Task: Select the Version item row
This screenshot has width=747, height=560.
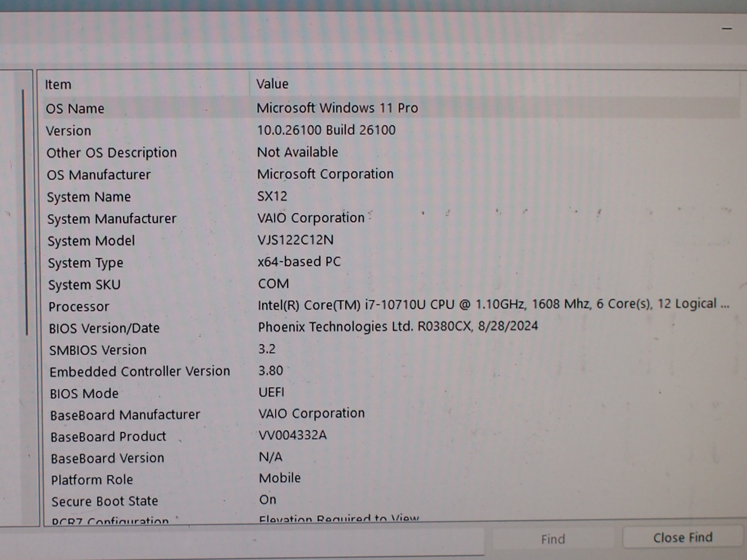Action: [391, 130]
